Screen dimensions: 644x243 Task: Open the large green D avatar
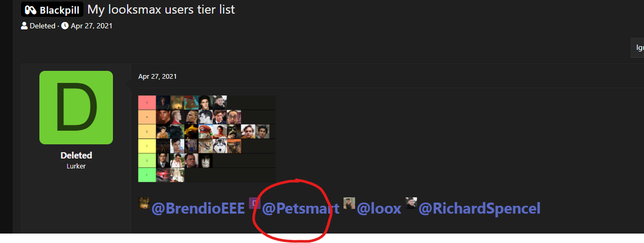pyautogui.click(x=76, y=108)
